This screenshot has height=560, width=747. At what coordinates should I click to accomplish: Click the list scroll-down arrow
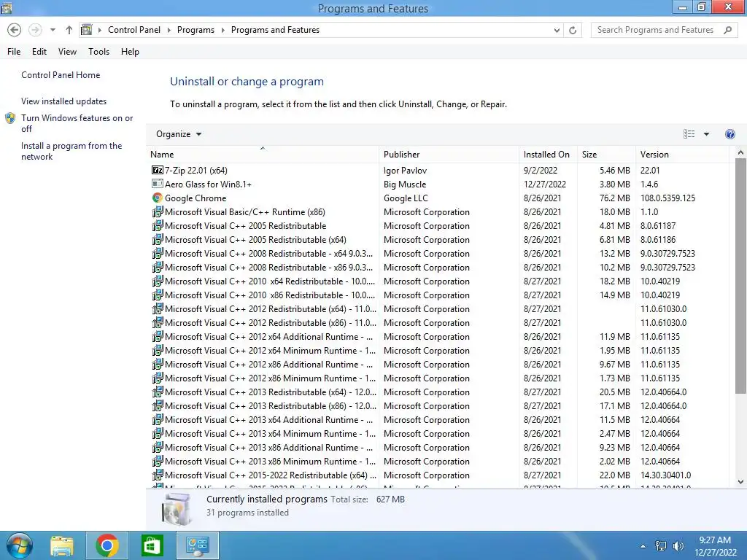pos(740,482)
